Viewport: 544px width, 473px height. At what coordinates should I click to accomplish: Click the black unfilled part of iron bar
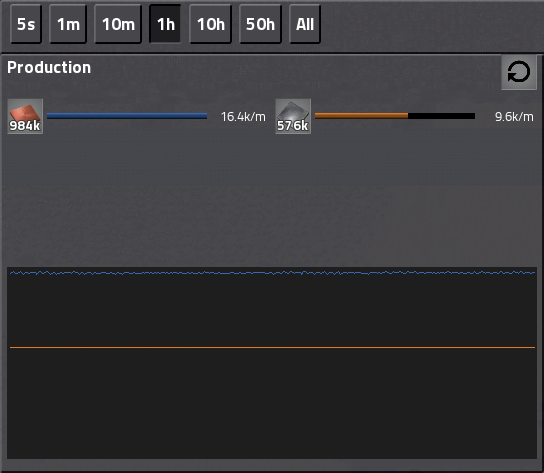click(441, 116)
